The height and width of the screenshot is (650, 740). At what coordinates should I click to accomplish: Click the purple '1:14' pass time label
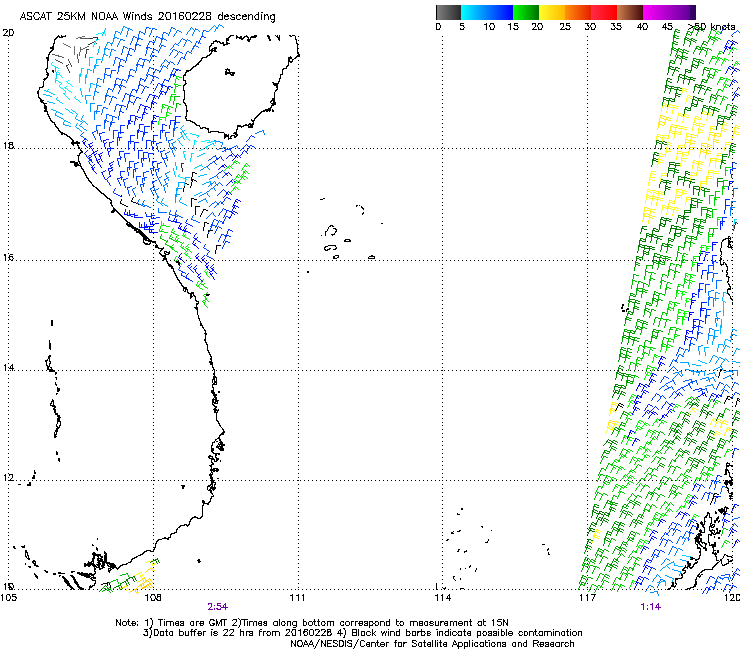tap(650, 607)
